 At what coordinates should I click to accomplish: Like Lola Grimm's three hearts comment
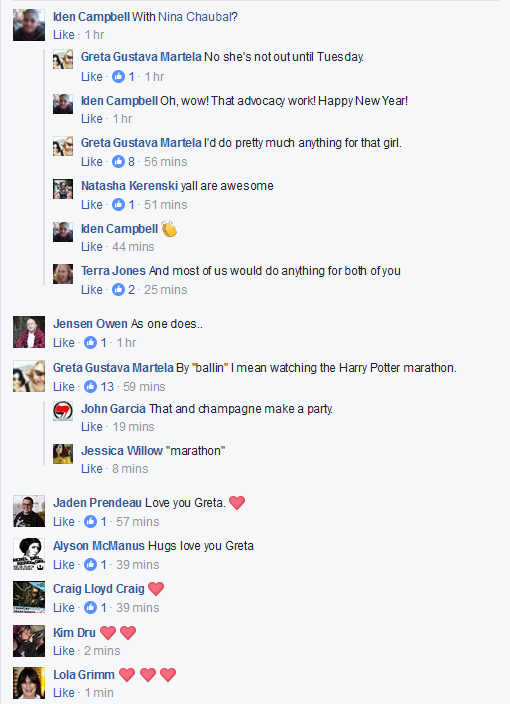[x=64, y=693]
